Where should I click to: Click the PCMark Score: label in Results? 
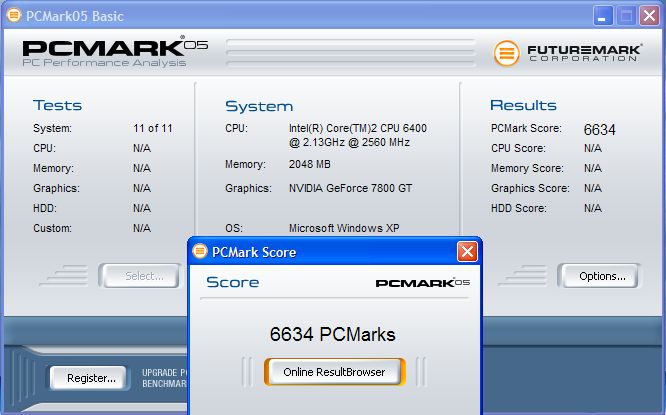[526, 128]
